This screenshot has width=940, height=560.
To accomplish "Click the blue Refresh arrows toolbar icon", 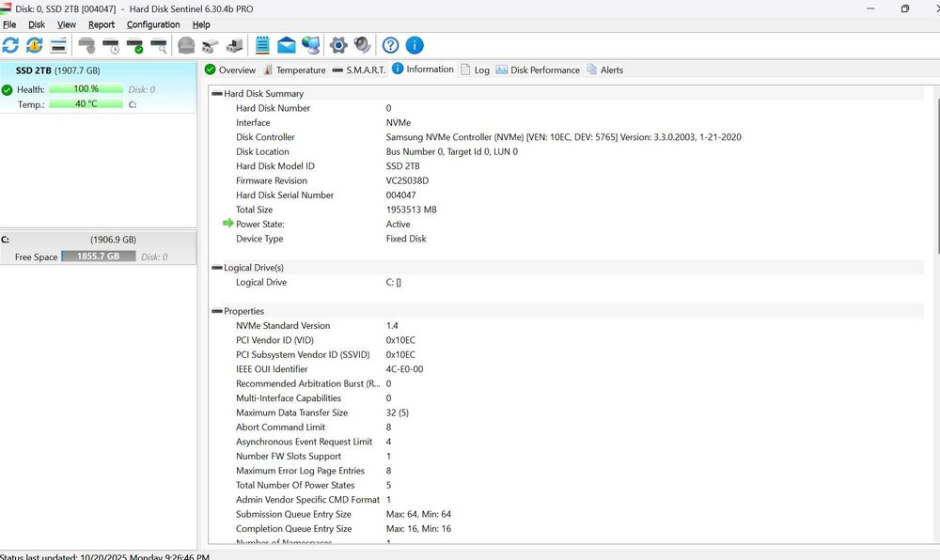I will pyautogui.click(x=10, y=45).
